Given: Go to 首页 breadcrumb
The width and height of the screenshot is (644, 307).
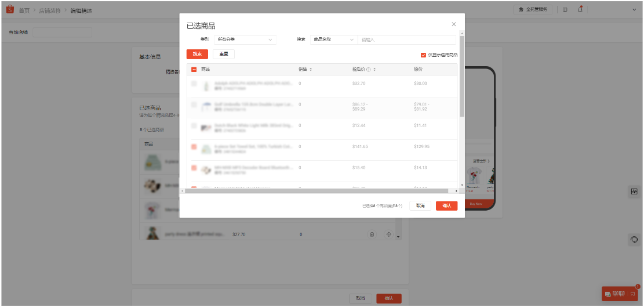Looking at the screenshot, I should click(x=24, y=10).
